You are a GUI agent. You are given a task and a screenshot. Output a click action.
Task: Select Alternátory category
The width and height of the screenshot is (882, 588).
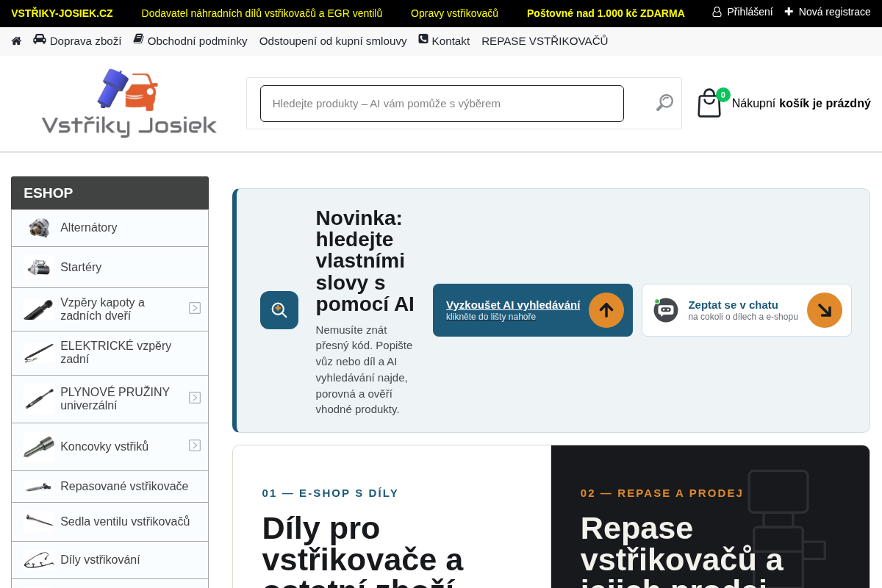pyautogui.click(x=110, y=228)
